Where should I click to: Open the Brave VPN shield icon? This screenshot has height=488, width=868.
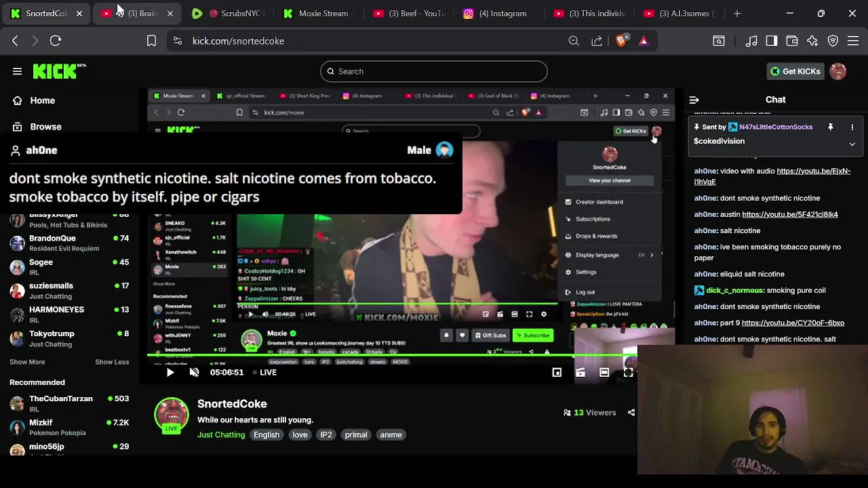833,41
